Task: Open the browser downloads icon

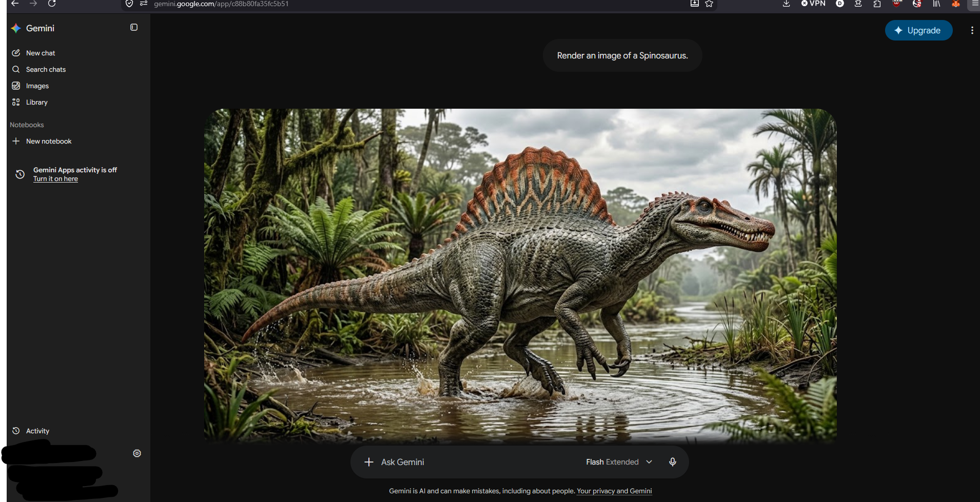Action: pos(786,4)
